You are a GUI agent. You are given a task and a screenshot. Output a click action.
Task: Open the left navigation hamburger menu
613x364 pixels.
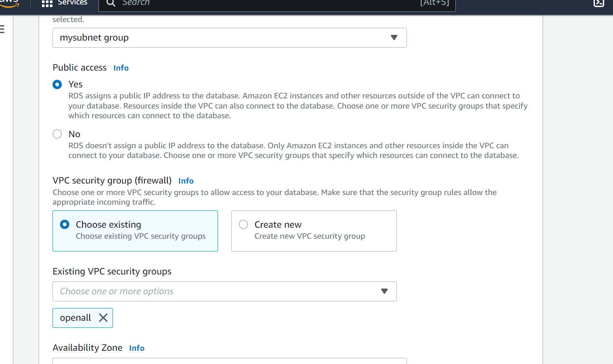pyautogui.click(x=3, y=29)
